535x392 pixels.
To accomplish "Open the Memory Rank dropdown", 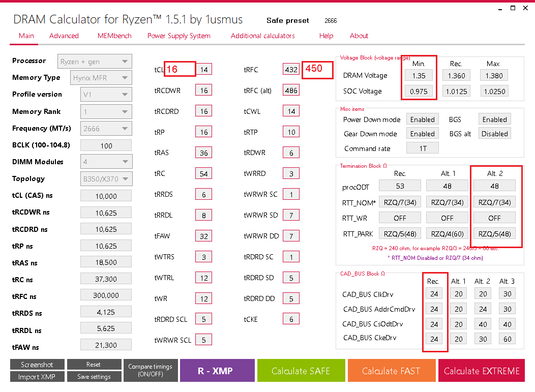I will (x=106, y=111).
